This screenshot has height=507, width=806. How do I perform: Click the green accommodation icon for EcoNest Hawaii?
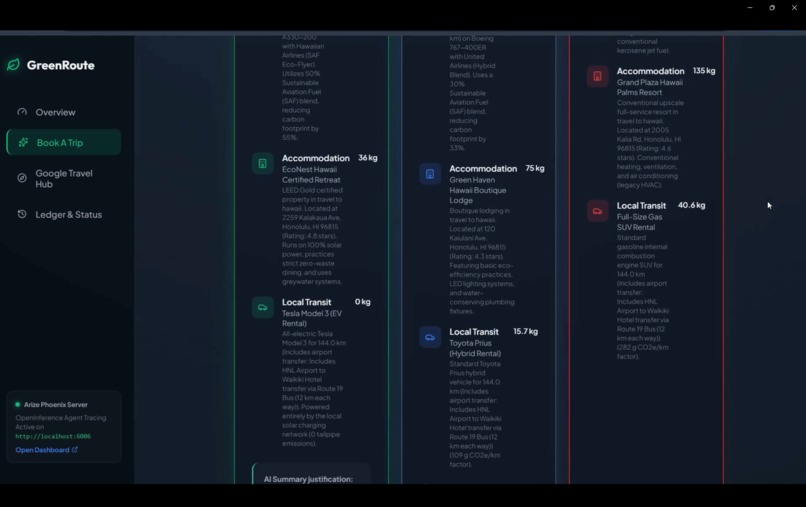point(263,164)
